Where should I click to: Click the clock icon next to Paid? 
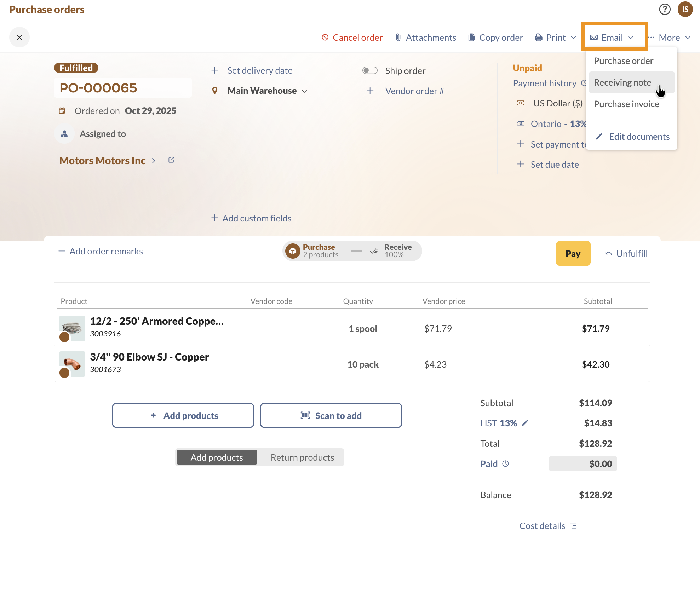[x=506, y=463]
